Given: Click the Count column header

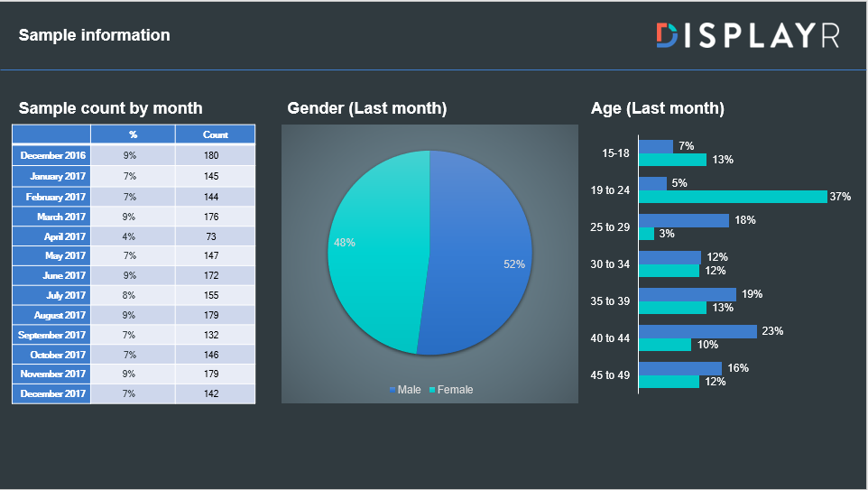Looking at the screenshot, I should pyautogui.click(x=216, y=134).
